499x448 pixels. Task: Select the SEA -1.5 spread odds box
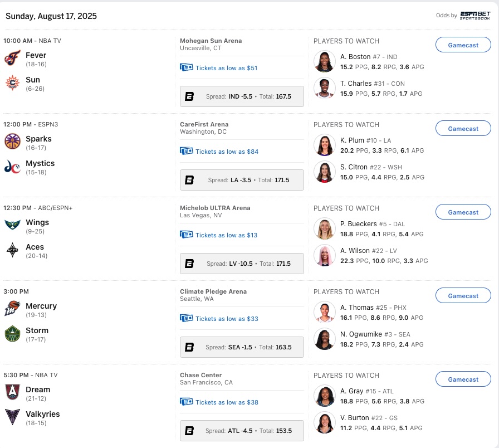tap(242, 347)
